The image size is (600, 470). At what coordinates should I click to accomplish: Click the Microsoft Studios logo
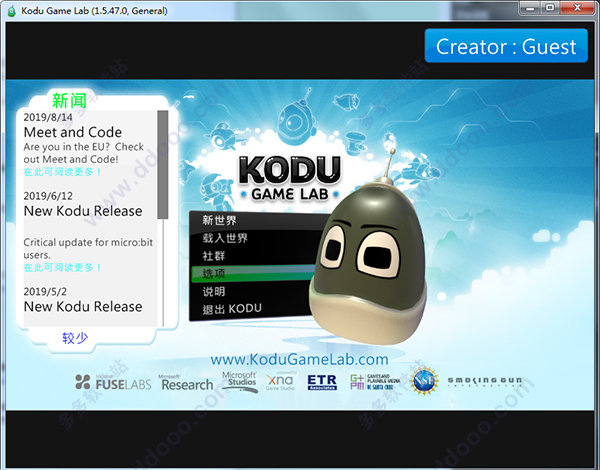240,382
